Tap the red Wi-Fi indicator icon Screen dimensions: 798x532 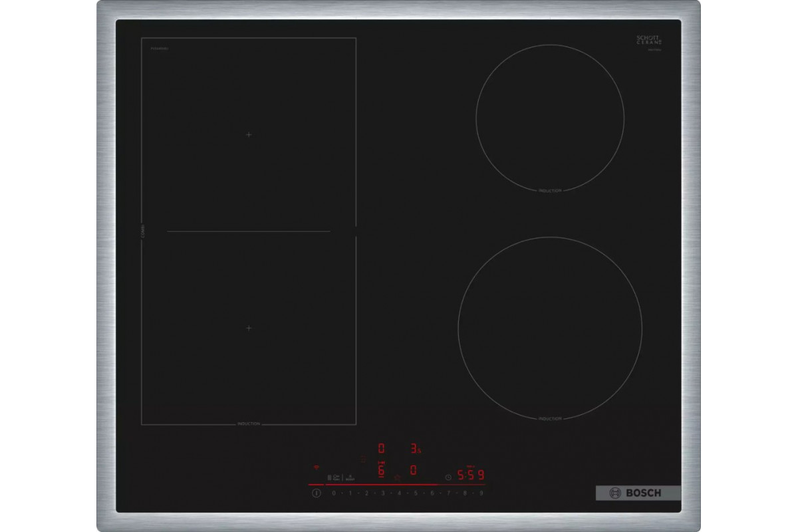[x=317, y=466]
